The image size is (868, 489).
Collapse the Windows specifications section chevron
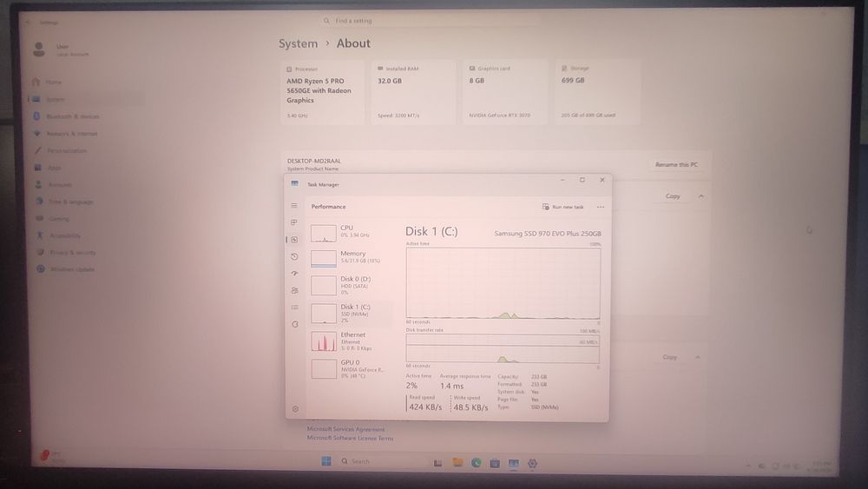[698, 357]
